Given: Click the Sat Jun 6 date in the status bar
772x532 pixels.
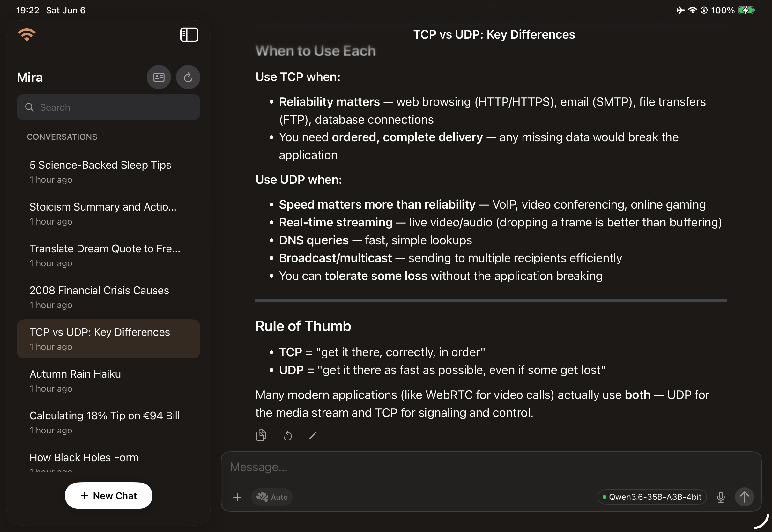Looking at the screenshot, I should pos(66,10).
